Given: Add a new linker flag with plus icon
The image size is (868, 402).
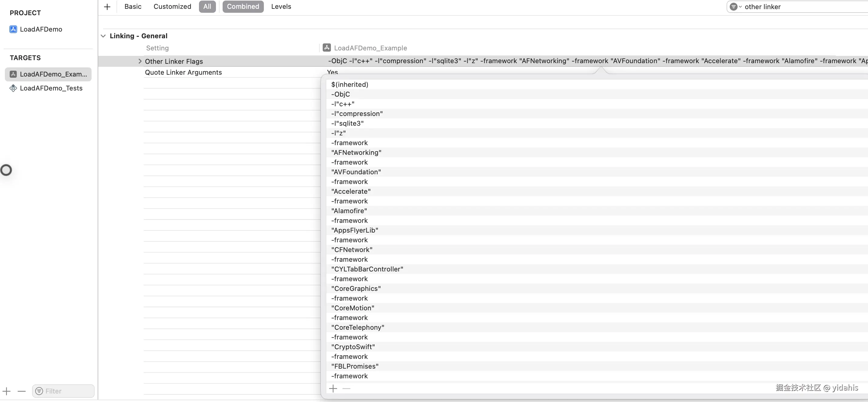Looking at the screenshot, I should click(333, 389).
